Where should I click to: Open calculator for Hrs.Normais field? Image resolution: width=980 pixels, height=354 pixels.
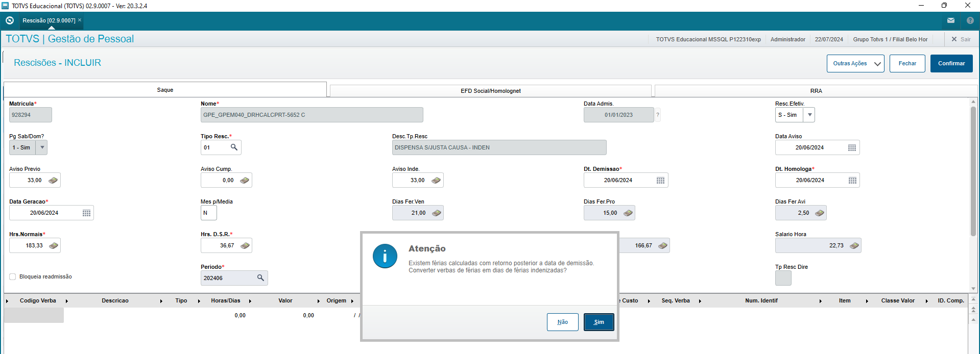click(x=54, y=245)
